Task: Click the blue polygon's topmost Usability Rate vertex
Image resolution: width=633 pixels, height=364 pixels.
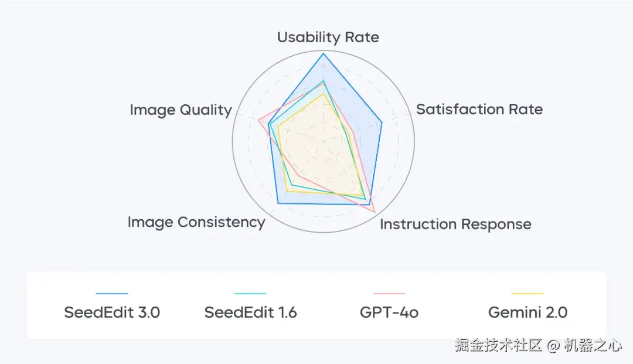Action: click(x=324, y=53)
